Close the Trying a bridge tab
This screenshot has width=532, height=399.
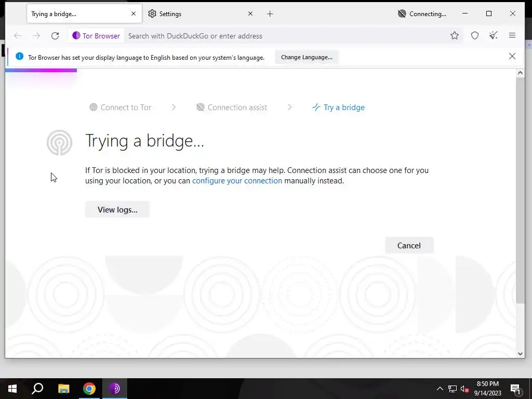point(134,14)
